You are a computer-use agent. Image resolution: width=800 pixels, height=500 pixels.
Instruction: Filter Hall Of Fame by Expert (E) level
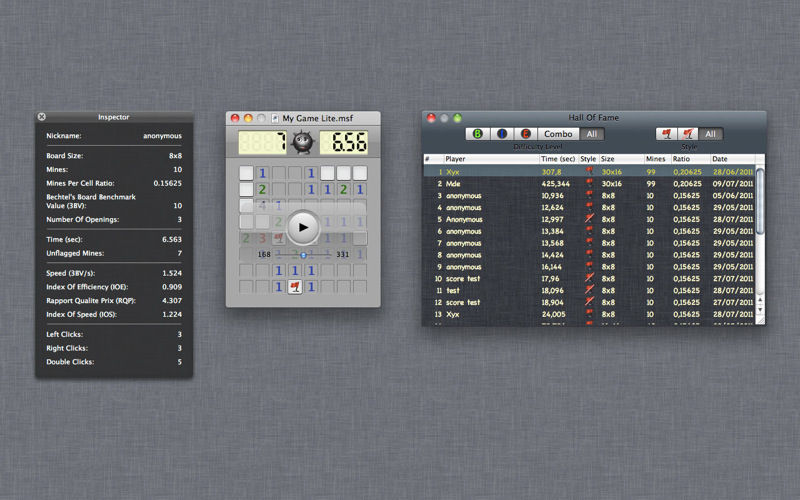coord(526,134)
